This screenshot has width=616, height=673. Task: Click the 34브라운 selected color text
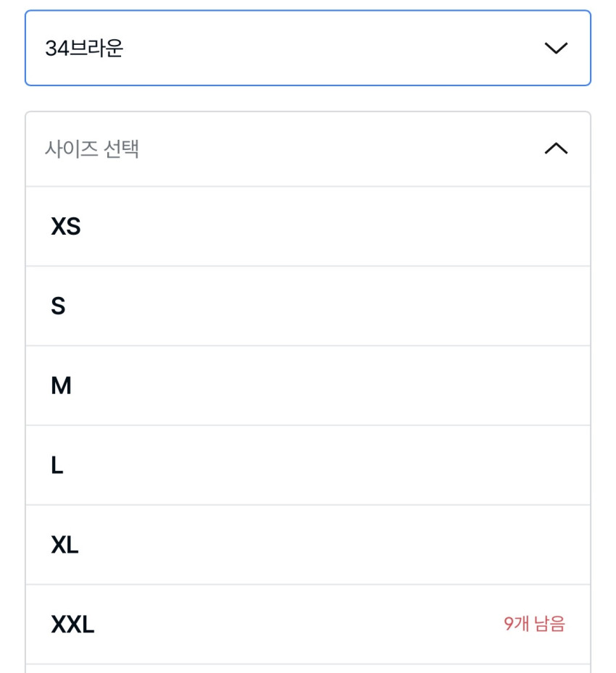pos(84,49)
